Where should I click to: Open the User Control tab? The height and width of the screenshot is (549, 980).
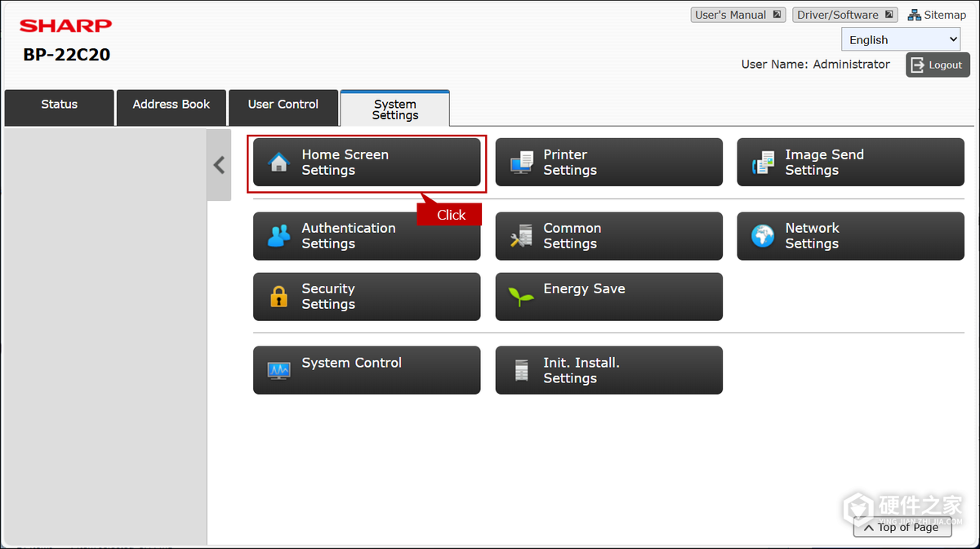click(283, 107)
